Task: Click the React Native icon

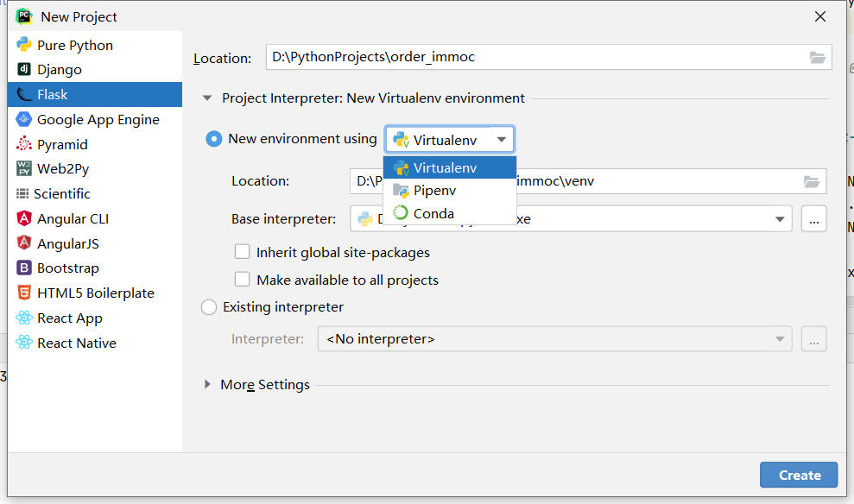Action: [x=24, y=343]
